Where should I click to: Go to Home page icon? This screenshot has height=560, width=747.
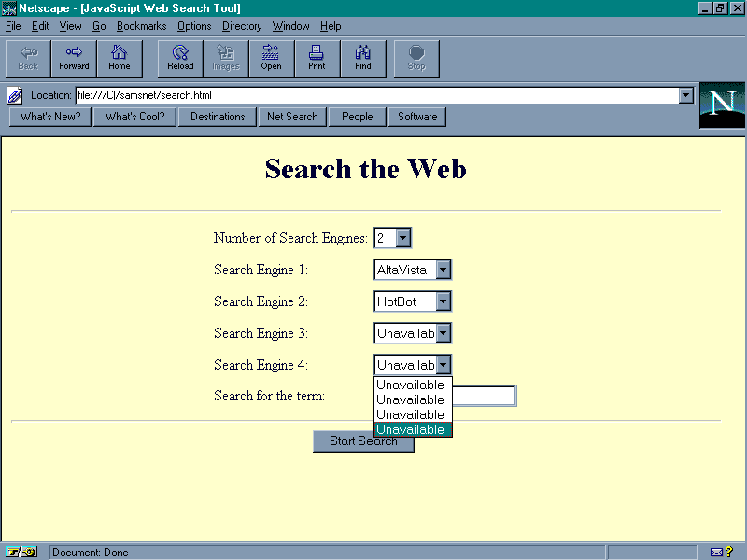coord(120,58)
